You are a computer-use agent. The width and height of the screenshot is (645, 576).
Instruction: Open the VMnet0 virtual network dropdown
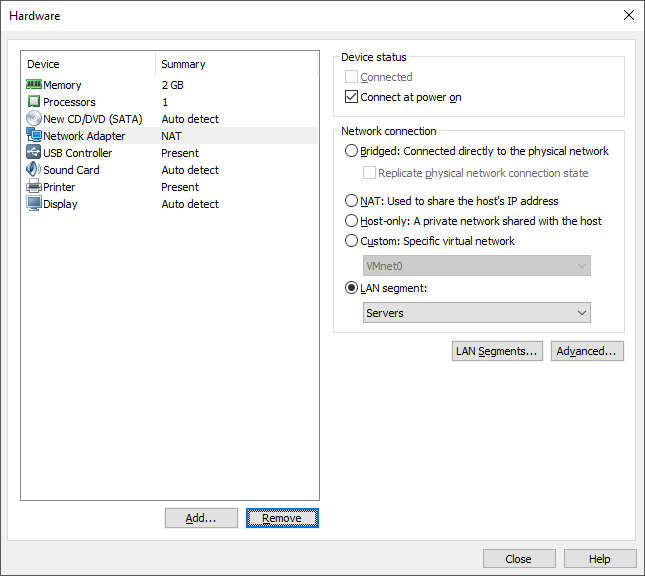(x=477, y=266)
